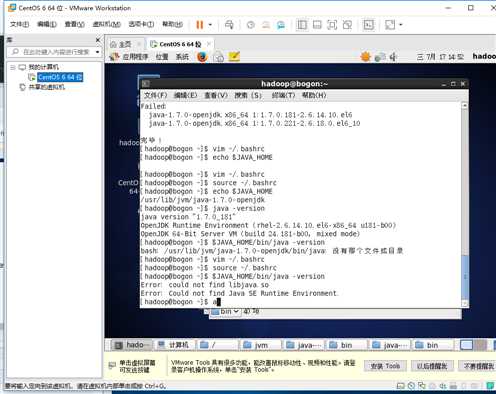Launch Firefox from the GNOME panel
The height and width of the screenshot is (394, 496).
pos(202,57)
